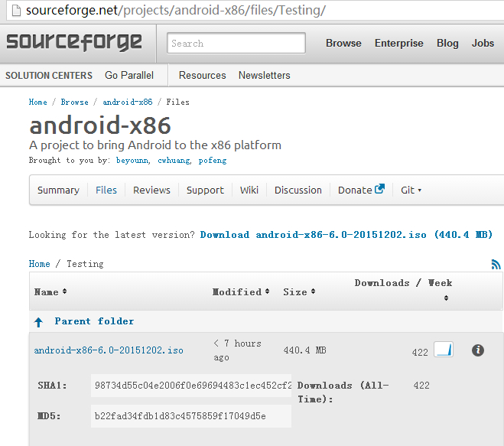504x446 pixels.
Task: Select the MD5 hash field
Action: (191, 416)
